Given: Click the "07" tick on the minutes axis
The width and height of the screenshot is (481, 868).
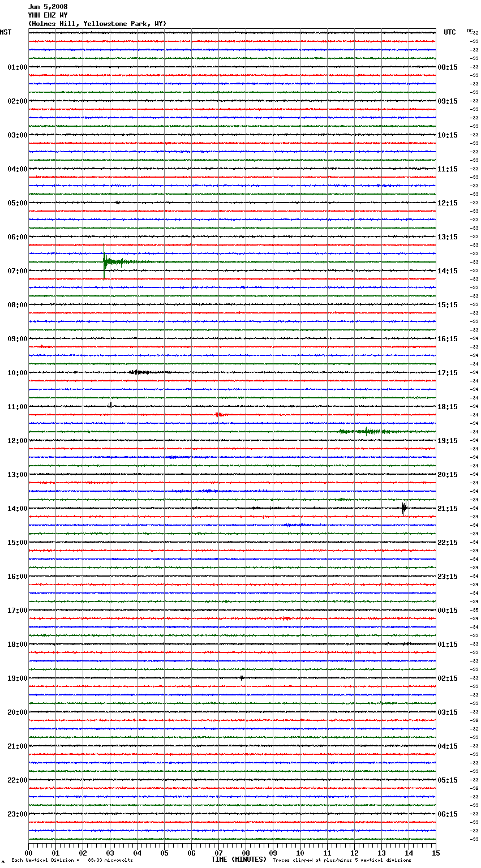Looking at the screenshot, I should (219, 853).
